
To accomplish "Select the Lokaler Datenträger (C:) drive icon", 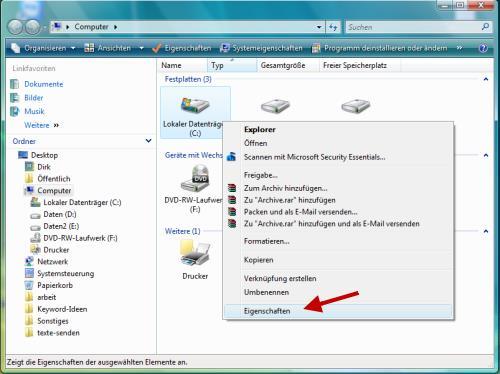I will tap(195, 113).
